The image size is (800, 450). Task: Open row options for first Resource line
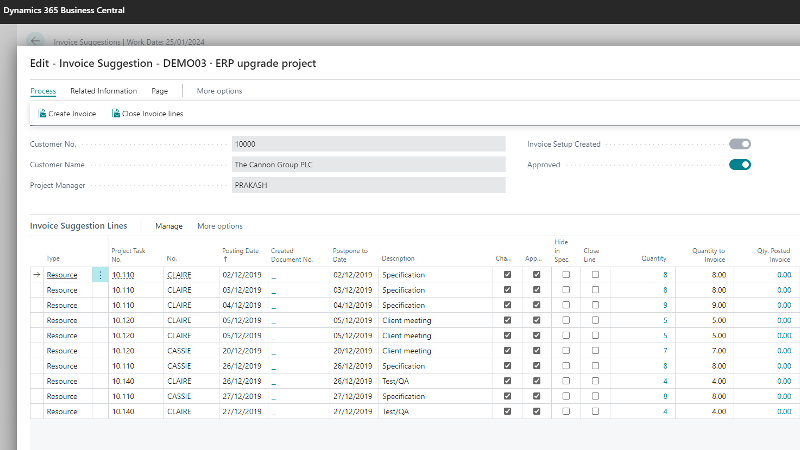[x=100, y=275]
